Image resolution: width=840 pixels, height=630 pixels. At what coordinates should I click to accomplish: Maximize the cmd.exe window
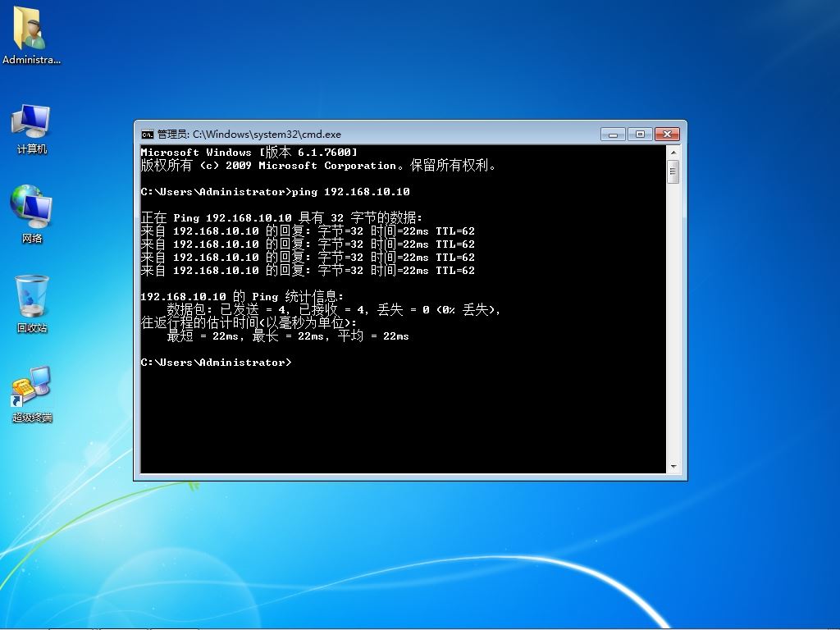tap(640, 134)
